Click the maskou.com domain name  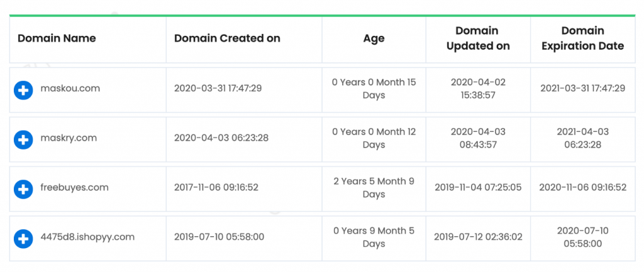pos(70,88)
